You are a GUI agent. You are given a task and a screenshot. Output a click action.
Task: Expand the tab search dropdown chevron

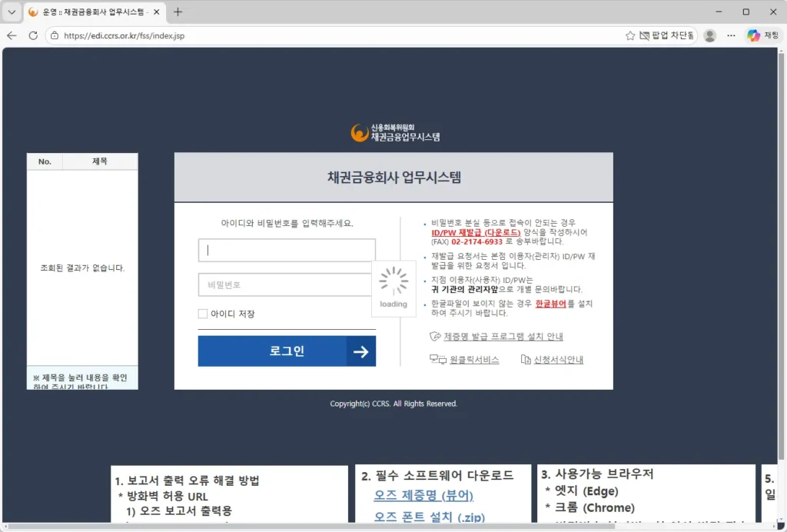(12, 12)
